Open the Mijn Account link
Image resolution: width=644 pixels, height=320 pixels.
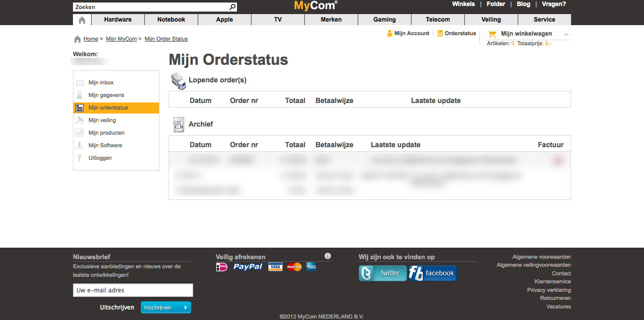408,34
